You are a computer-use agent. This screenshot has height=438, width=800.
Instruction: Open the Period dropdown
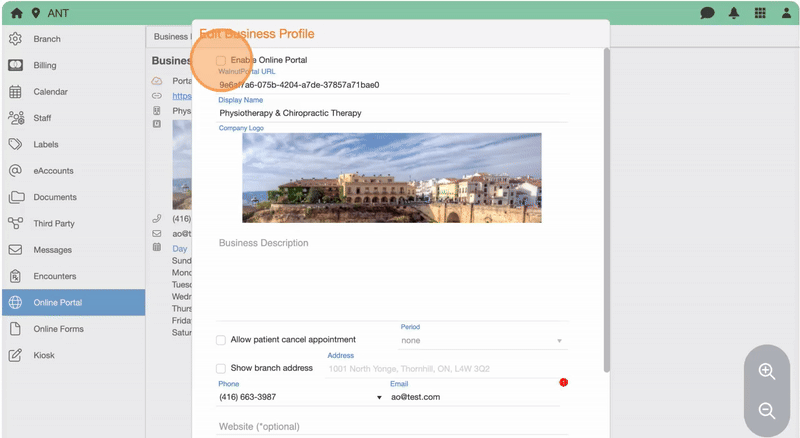tap(482, 341)
